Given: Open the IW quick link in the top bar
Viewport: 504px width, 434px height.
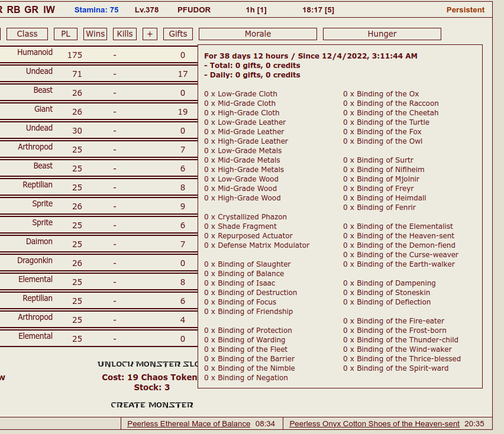Looking at the screenshot, I should tap(49, 9).
